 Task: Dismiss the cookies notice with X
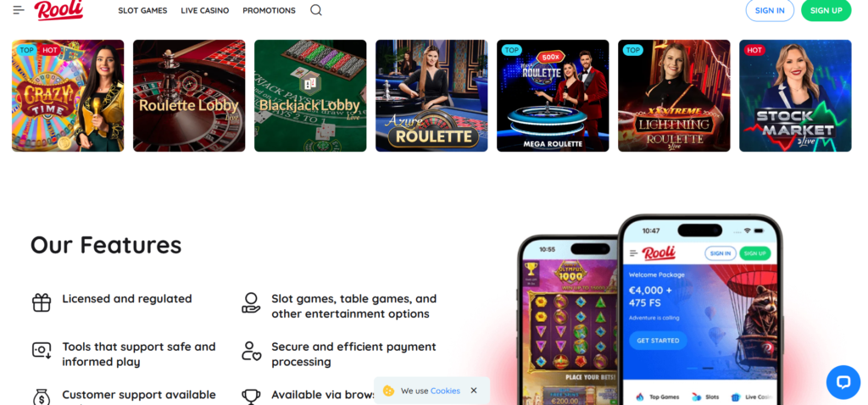[474, 391]
